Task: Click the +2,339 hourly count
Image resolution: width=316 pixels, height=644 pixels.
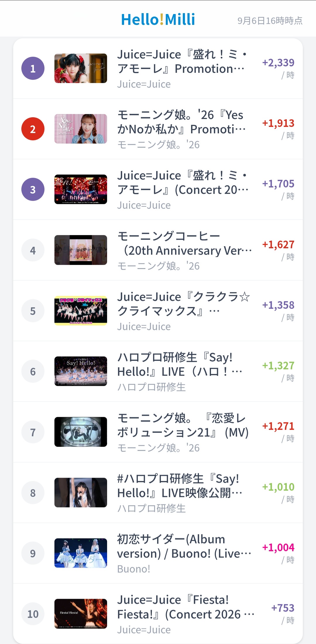Action: 278,63
